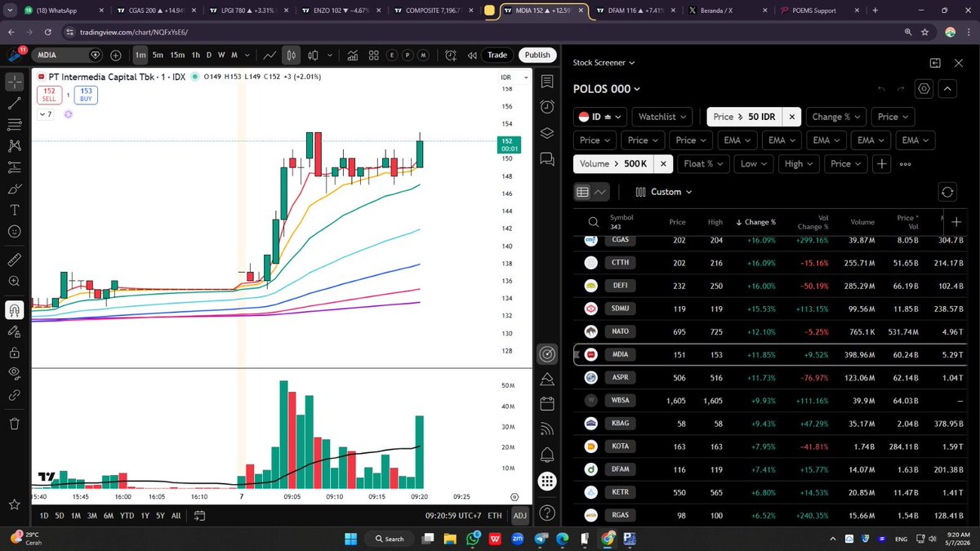
Task: Remove the Price > 50 IDR filter
Action: [791, 117]
